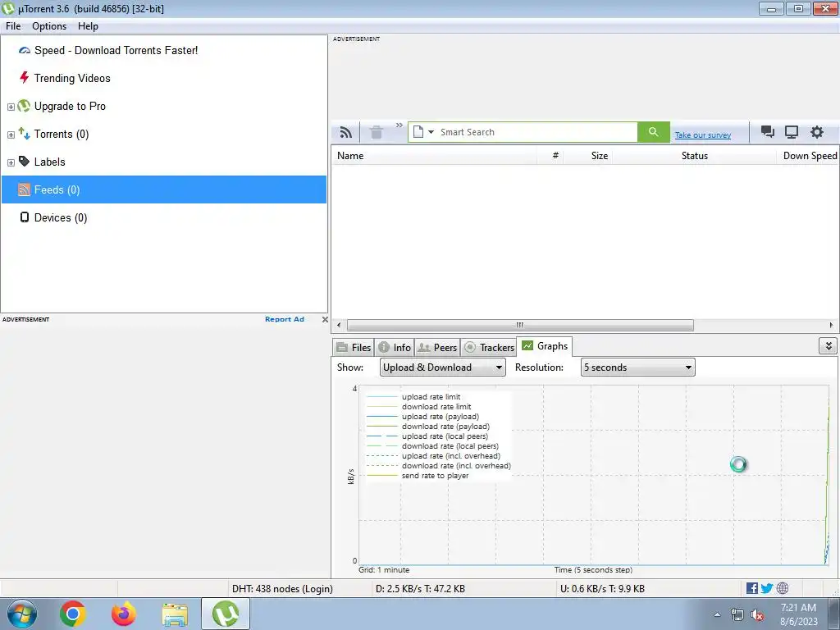Click the scrollbar right arrow
Image resolution: width=840 pixels, height=630 pixels.
pyautogui.click(x=831, y=325)
